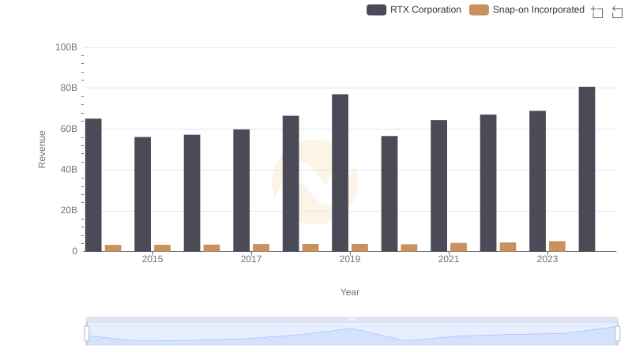Click the Snap-on Incorporated bar for 2021

458,247
